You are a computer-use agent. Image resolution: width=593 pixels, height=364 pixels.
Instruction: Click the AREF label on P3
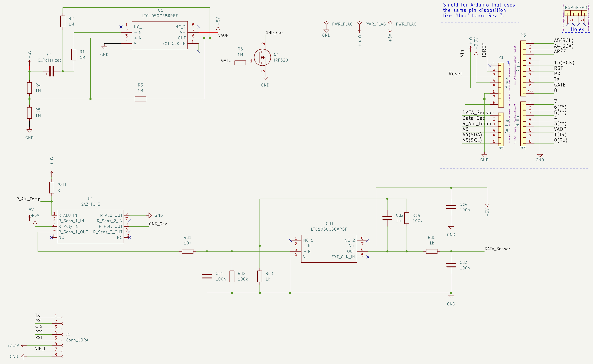tap(560, 52)
